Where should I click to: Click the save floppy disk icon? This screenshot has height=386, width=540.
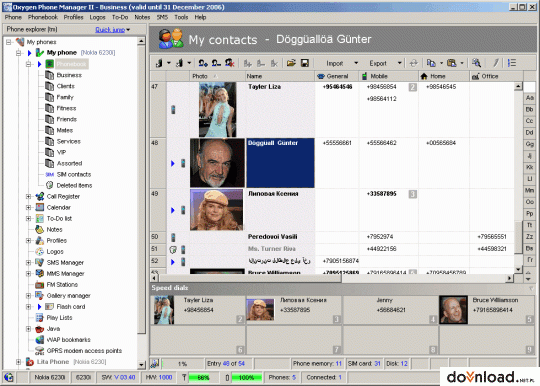(305, 63)
